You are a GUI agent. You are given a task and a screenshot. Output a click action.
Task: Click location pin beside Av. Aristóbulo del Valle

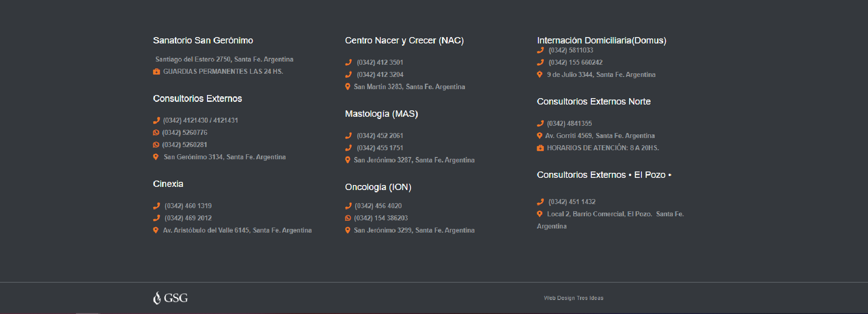[156, 230]
